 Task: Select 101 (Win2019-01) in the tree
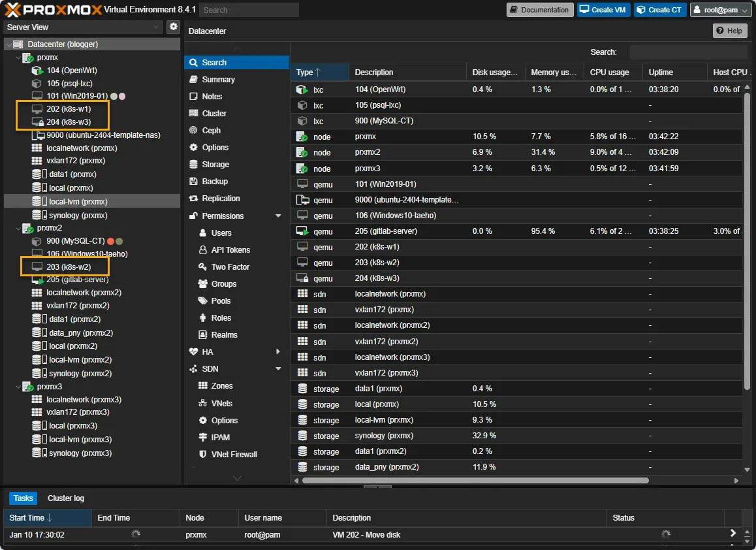(x=77, y=96)
